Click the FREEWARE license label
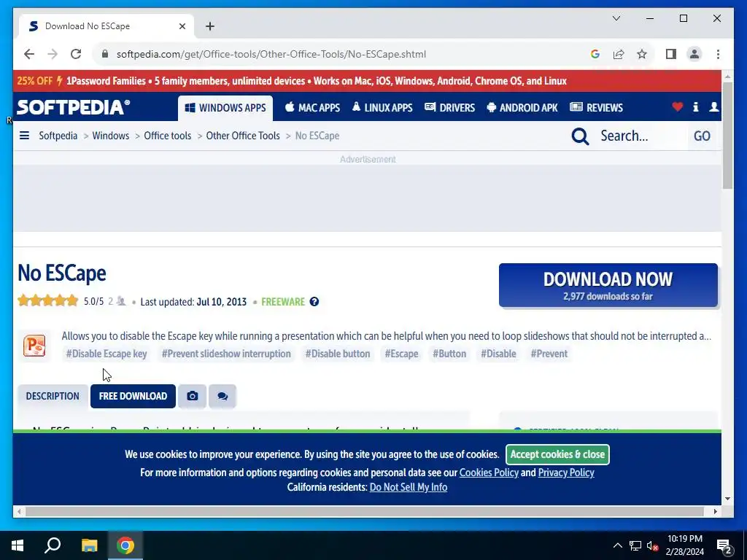The image size is (747, 560). pos(283,302)
